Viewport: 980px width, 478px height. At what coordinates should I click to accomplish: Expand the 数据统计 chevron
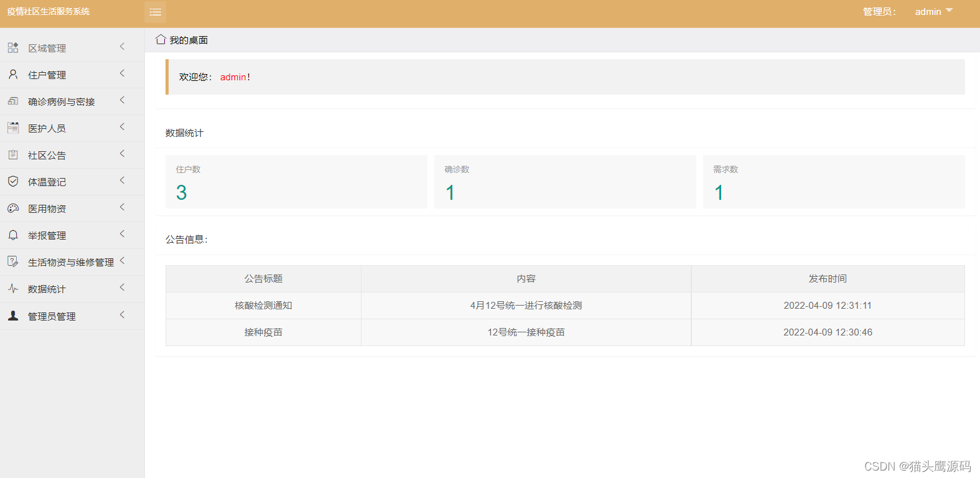point(122,288)
